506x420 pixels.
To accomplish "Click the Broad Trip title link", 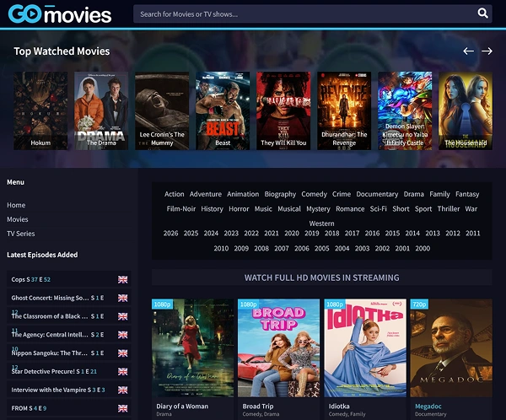I will click(x=258, y=407).
